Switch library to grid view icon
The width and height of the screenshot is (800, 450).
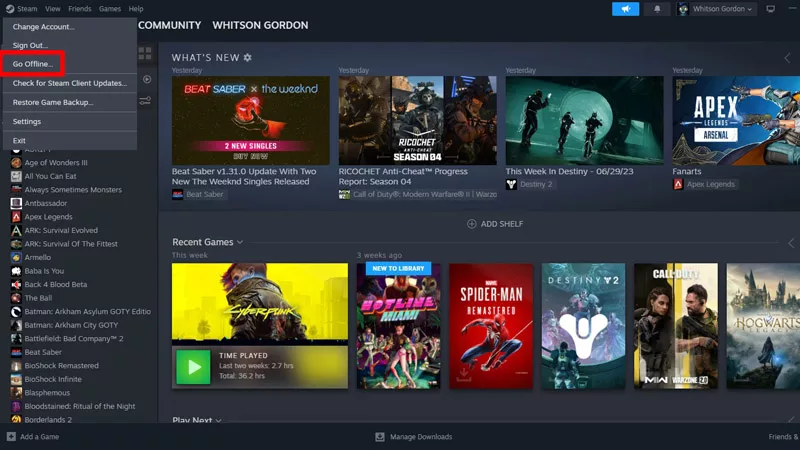[145, 53]
